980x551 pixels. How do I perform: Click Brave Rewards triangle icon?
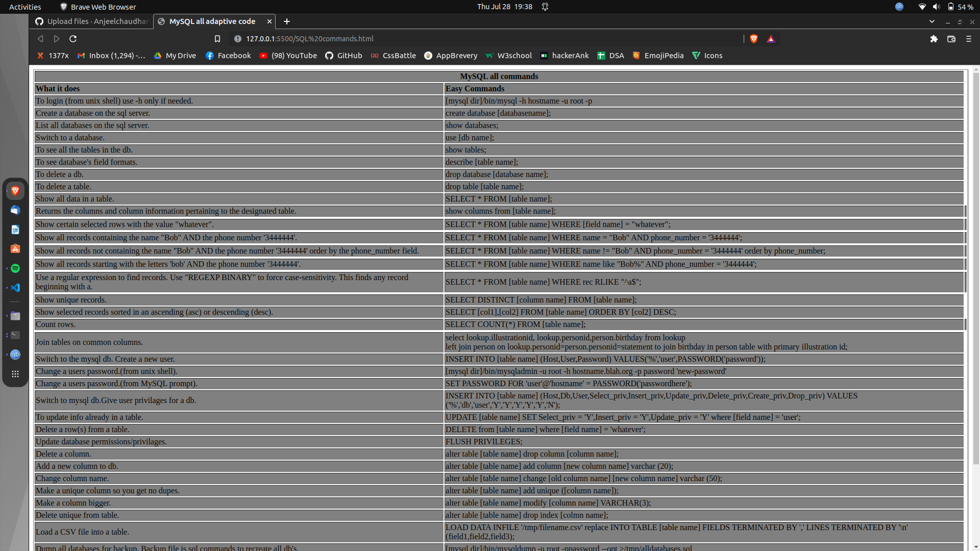771,39
